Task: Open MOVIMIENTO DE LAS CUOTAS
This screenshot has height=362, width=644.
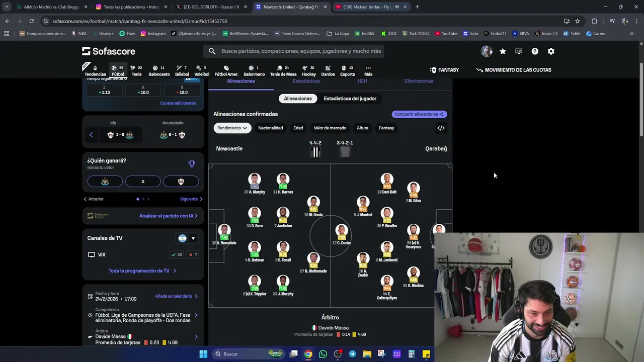Action: [514, 70]
